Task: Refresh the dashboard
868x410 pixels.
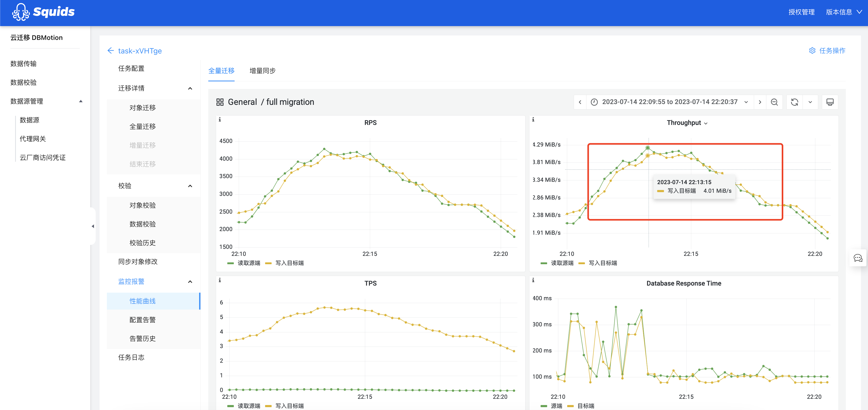Action: (794, 102)
